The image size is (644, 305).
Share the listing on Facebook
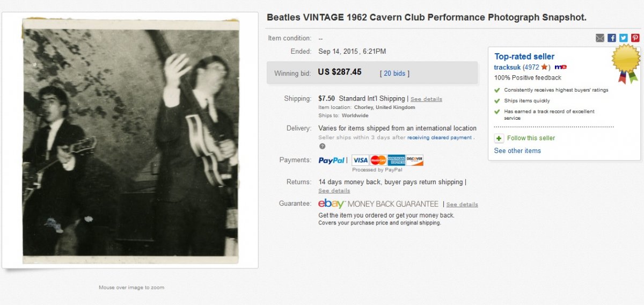[x=612, y=38]
